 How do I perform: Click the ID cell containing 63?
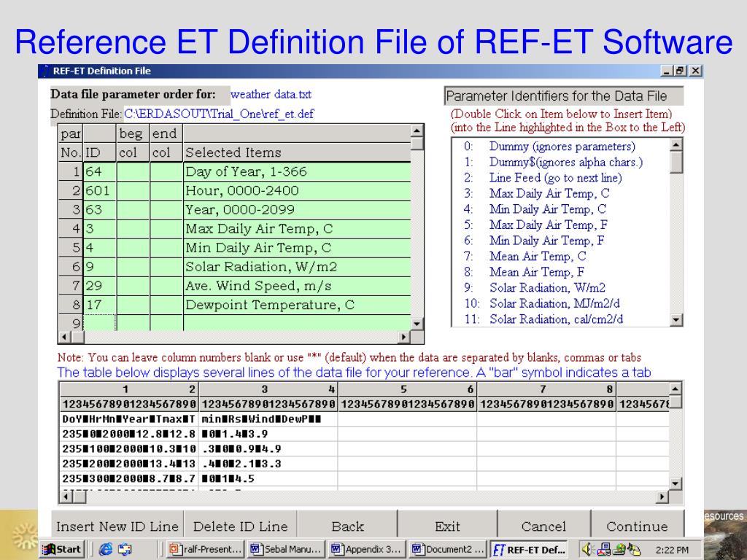tap(99, 209)
